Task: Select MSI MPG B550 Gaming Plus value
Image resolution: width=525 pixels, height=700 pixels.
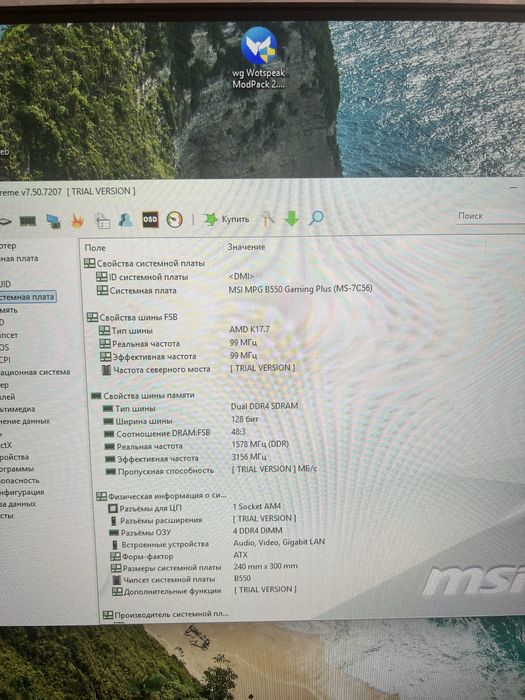Action: point(300,289)
